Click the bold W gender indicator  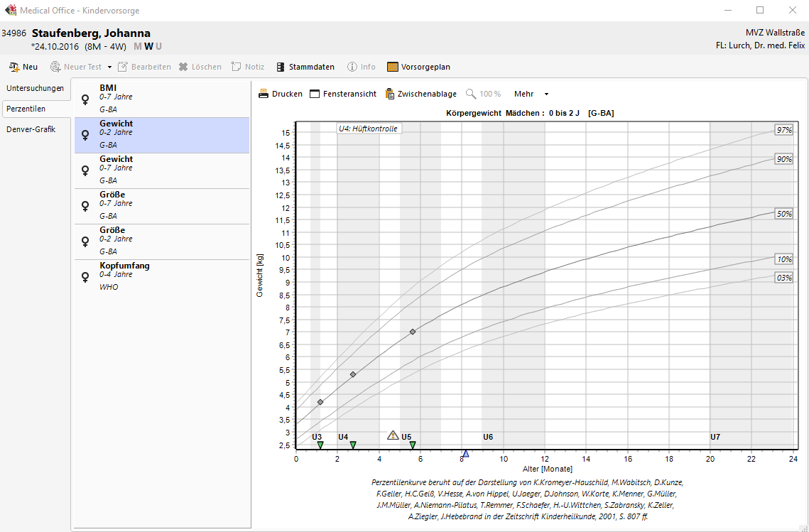click(148, 46)
